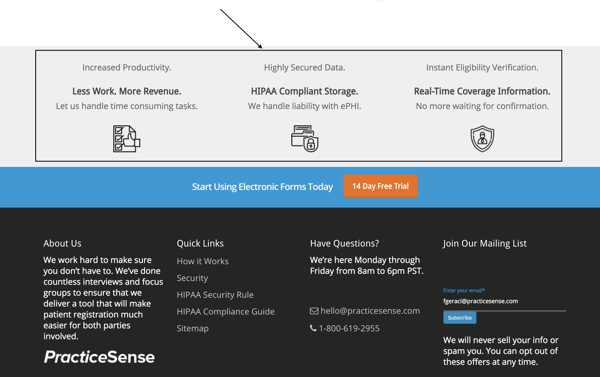Screen dimensions: 600x377
Task: Open the Security quick link
Action: coord(192,278)
